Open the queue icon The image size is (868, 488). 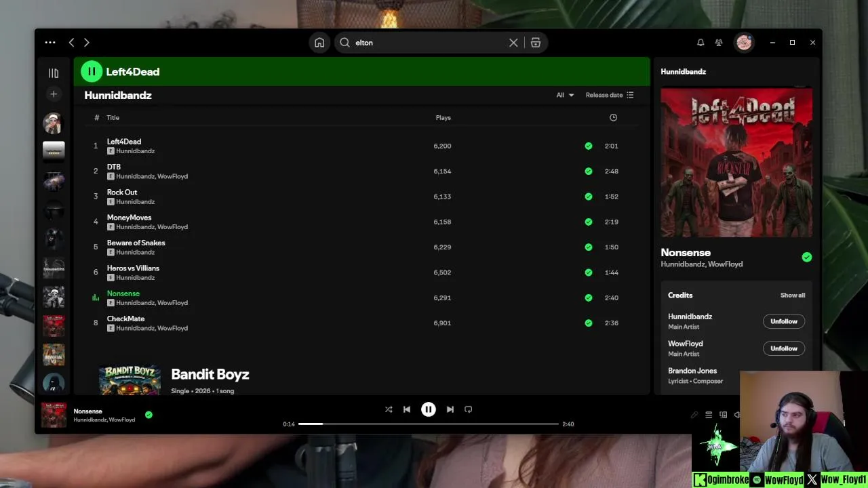(709, 415)
